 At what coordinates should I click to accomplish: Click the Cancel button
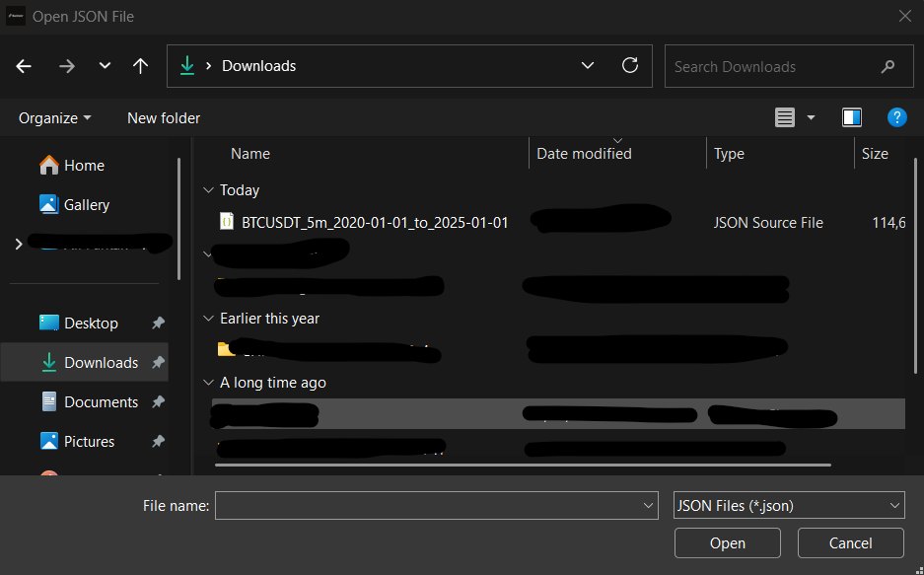(850, 543)
